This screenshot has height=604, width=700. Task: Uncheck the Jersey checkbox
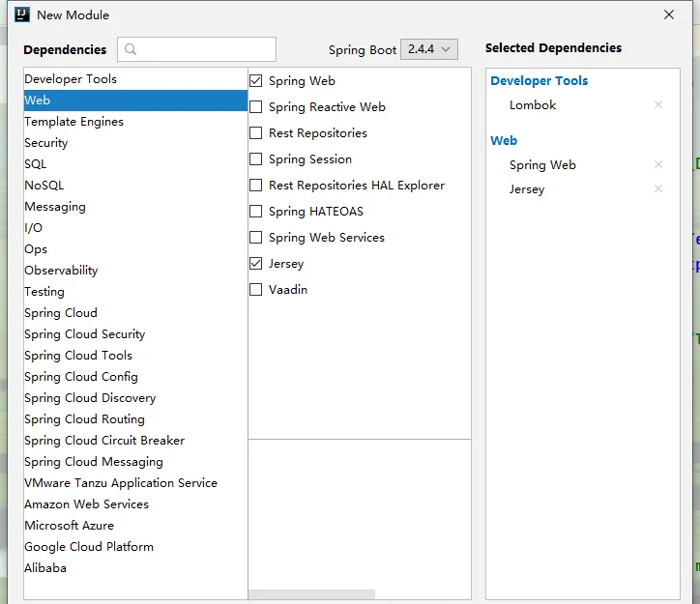(x=256, y=264)
